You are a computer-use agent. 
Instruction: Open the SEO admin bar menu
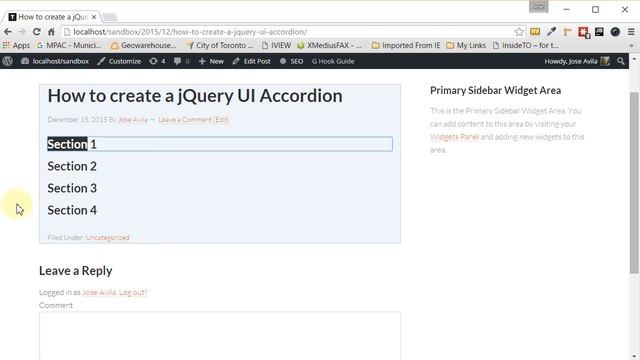pos(291,61)
